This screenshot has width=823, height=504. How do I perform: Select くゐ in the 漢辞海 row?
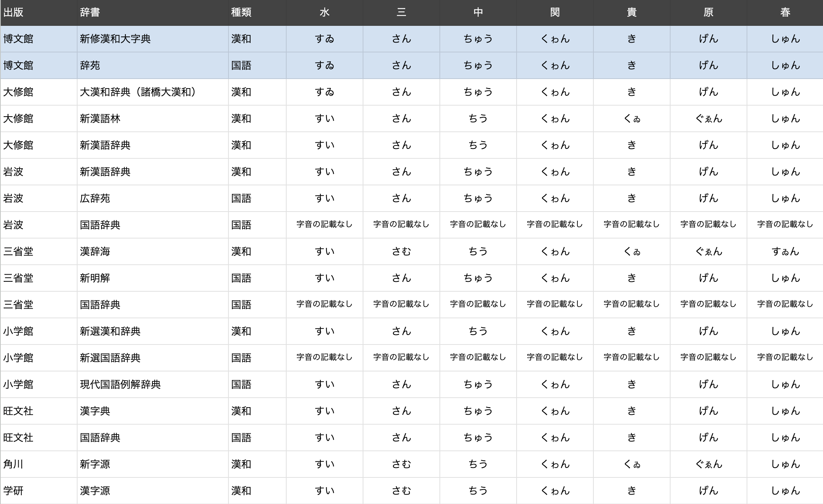[631, 251]
